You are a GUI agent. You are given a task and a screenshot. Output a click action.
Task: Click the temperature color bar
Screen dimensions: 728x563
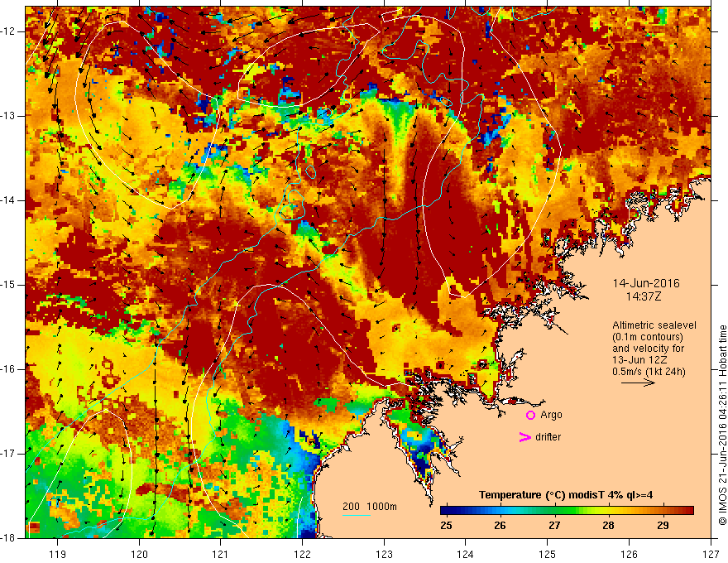[567, 511]
